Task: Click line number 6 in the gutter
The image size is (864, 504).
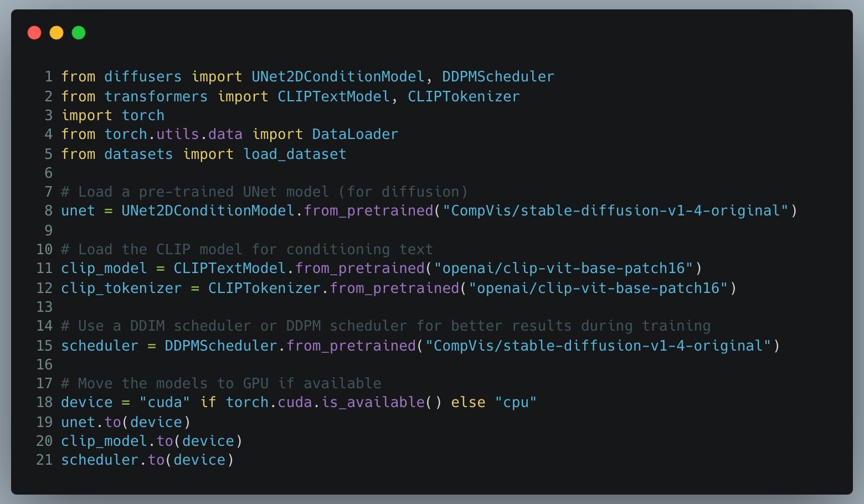Action: pyautogui.click(x=49, y=173)
